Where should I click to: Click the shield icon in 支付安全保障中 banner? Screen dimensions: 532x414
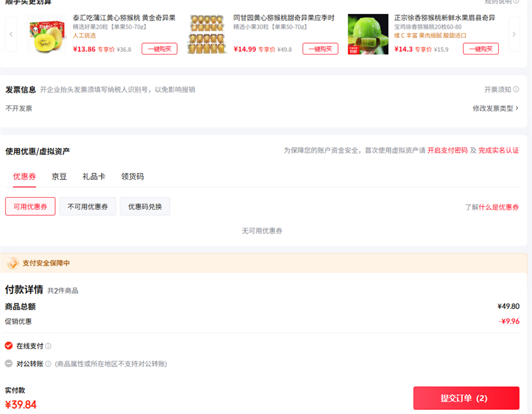(13, 264)
